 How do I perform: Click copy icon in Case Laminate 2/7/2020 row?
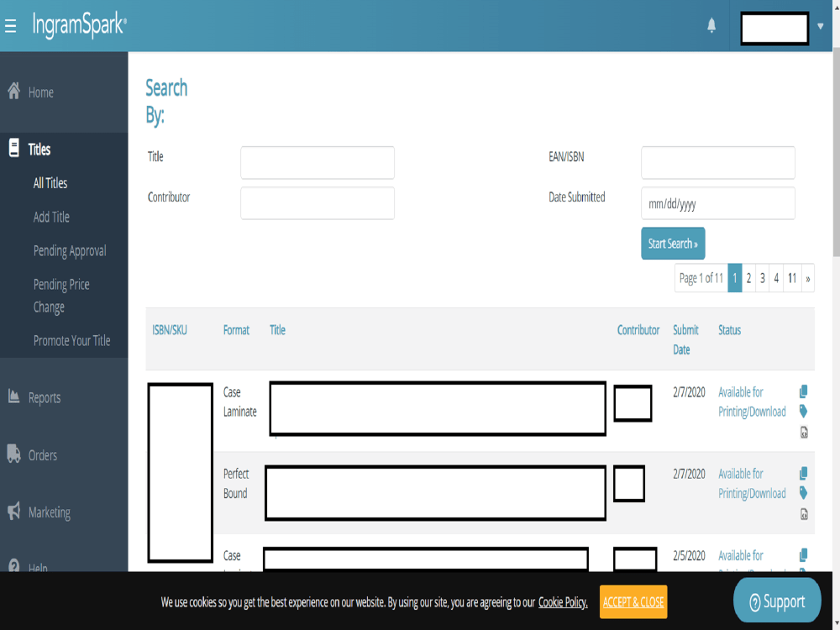(804, 391)
